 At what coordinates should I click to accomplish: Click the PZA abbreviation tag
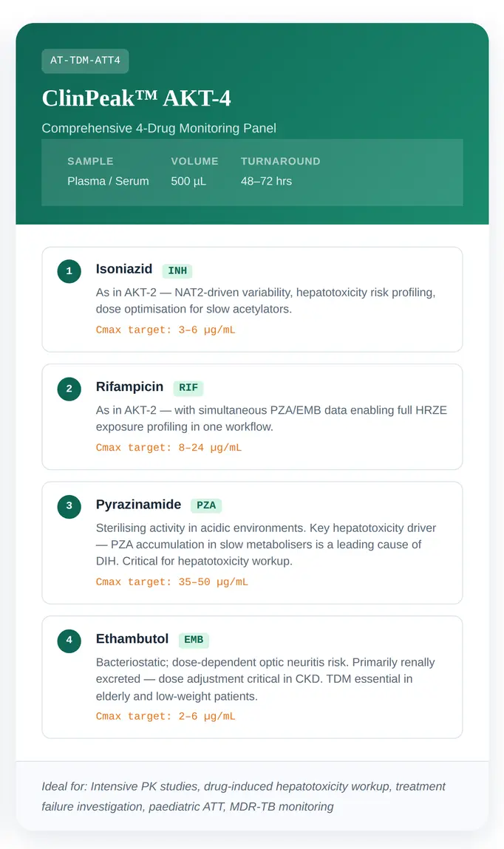pyautogui.click(x=206, y=505)
